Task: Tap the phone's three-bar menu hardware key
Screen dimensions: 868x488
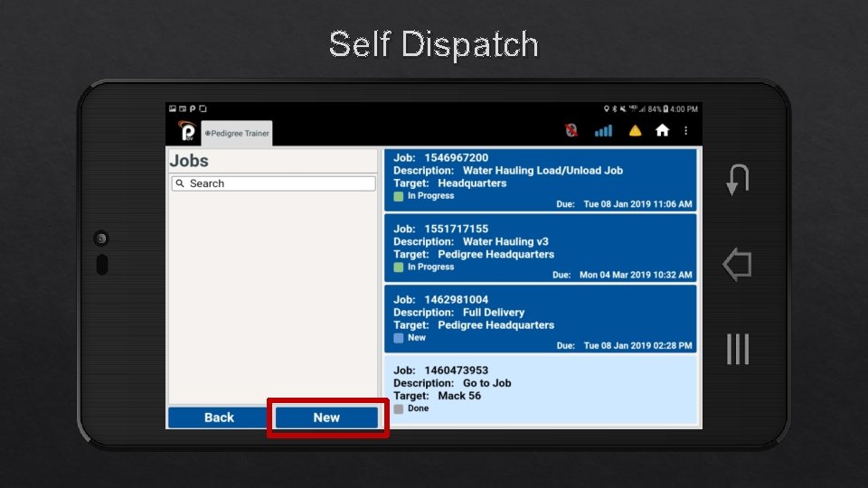Action: 738,349
